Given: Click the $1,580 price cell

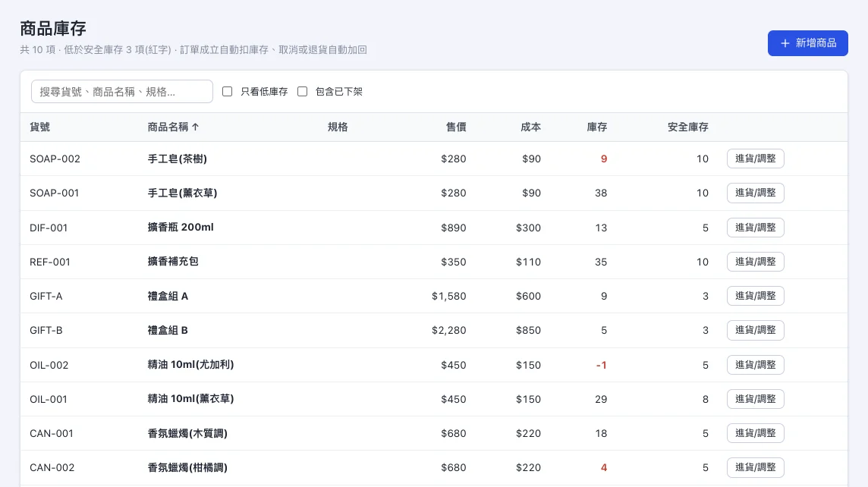Looking at the screenshot, I should (449, 296).
